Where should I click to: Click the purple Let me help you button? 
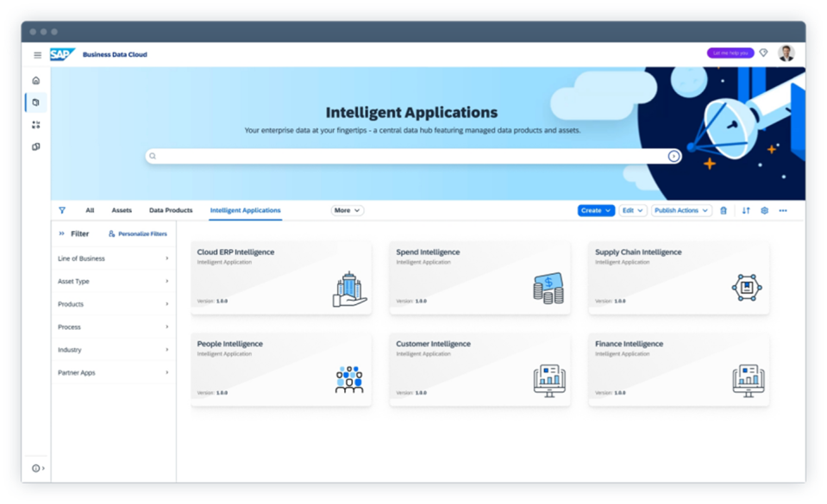[730, 53]
